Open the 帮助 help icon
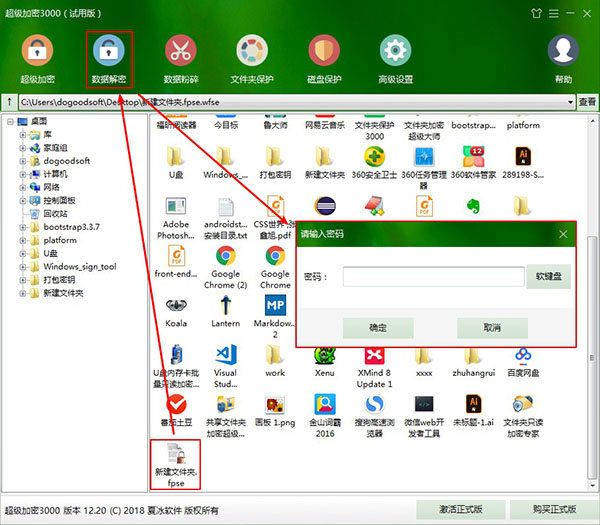The height and width of the screenshot is (525, 600). [564, 52]
